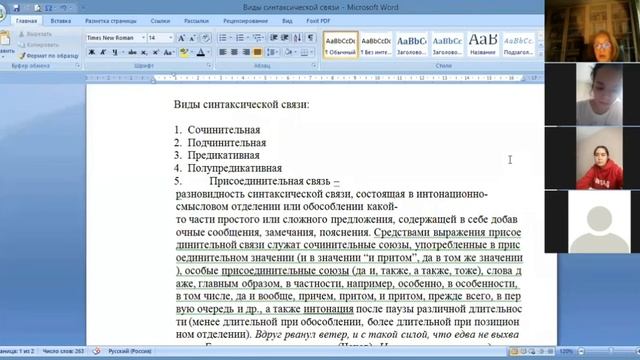Screen dimensions: 640x360
Task: Open the underline style dropdown arrow
Action: (x=122, y=52)
